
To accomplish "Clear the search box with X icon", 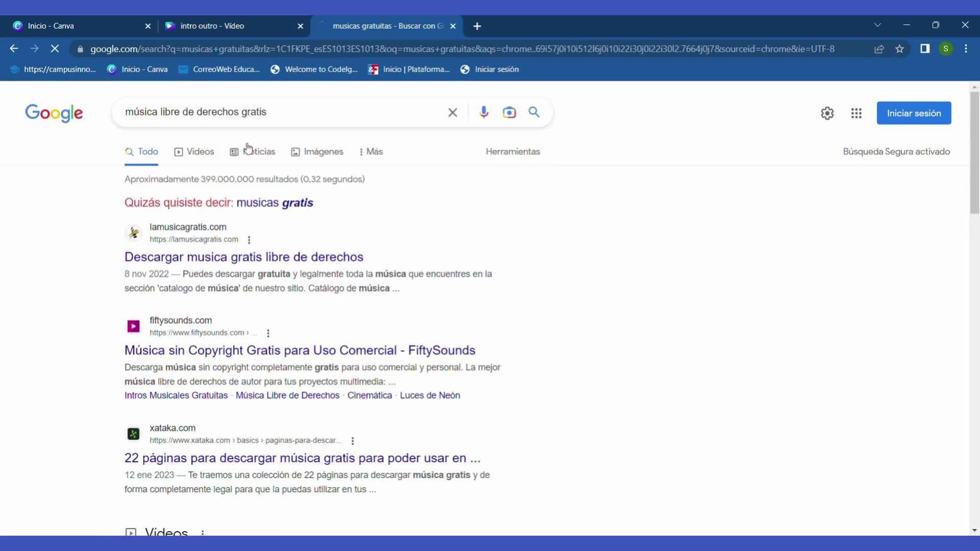I will tap(452, 112).
